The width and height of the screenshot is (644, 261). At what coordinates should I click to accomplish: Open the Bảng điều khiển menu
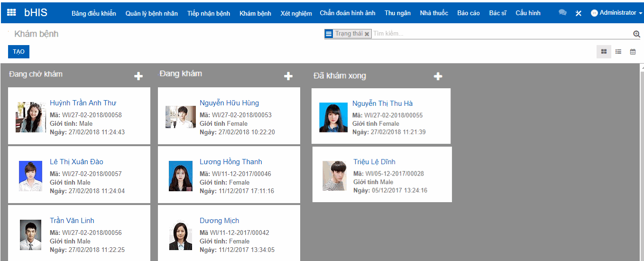pos(94,13)
